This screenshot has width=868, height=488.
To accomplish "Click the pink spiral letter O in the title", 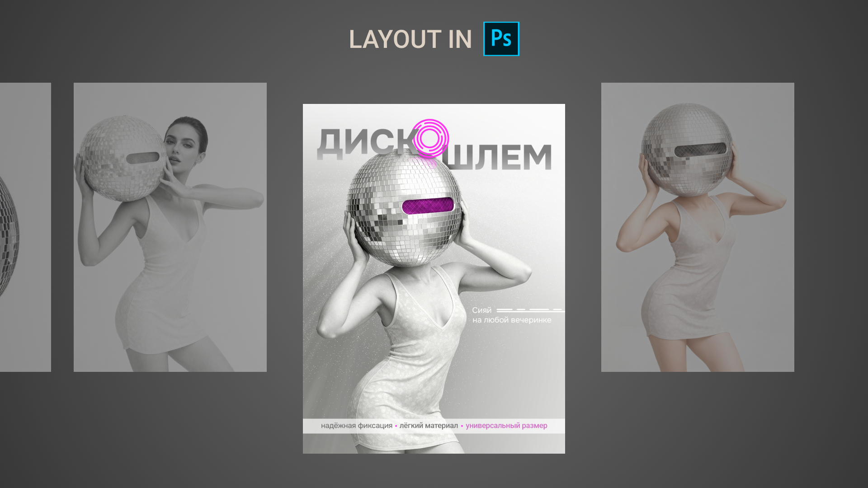I will 431,138.
